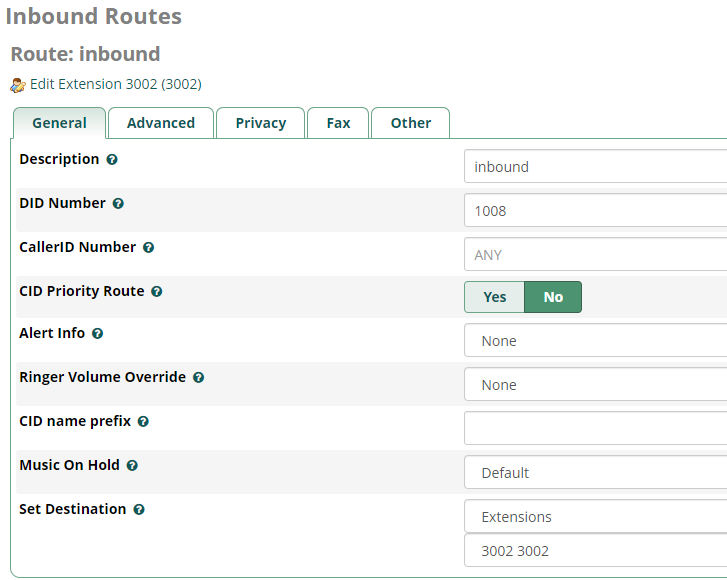Image resolution: width=727 pixels, height=580 pixels.
Task: Show help for Alert Info
Action: pos(97,333)
